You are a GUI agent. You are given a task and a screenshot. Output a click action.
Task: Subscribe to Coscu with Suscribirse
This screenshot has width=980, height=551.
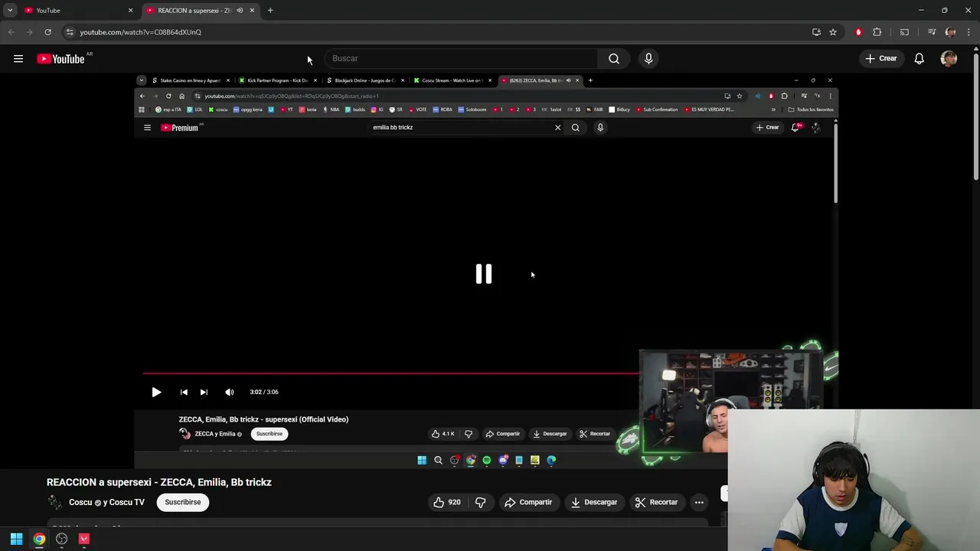tap(183, 502)
